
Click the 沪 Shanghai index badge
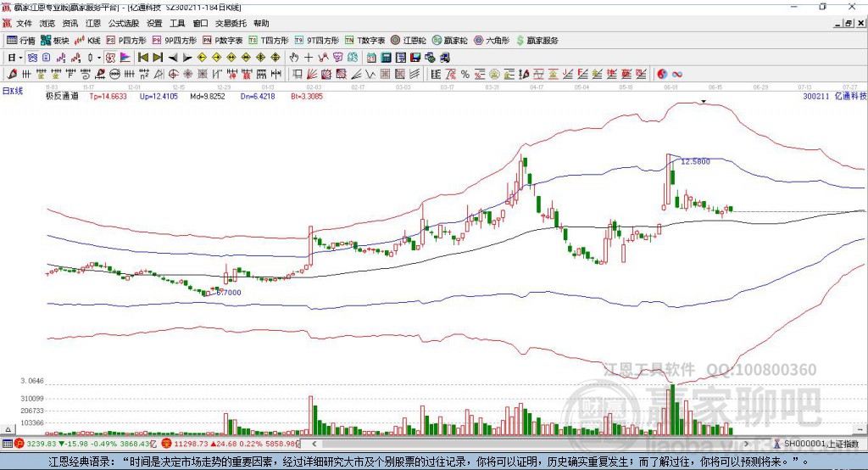pyautogui.click(x=19, y=444)
